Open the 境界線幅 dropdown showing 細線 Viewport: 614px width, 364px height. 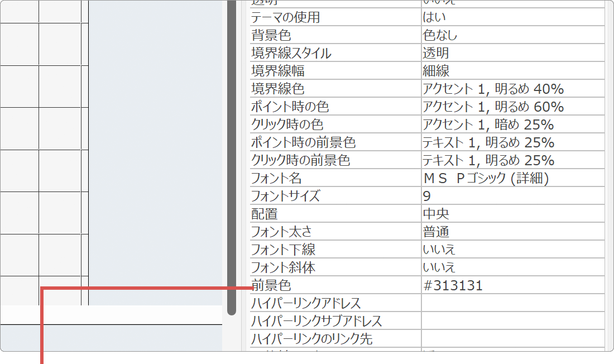pyautogui.click(x=511, y=70)
